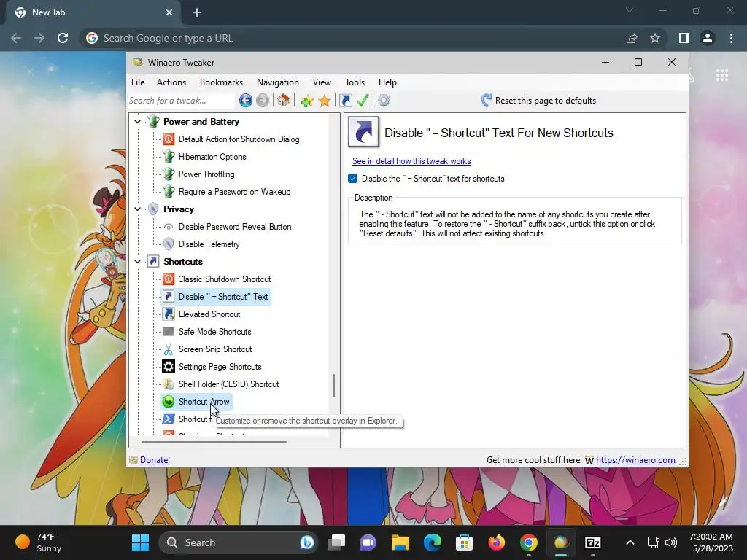The image size is (747, 560).
Task: Click the blue Back arrow toolbar icon
Action: click(x=245, y=101)
